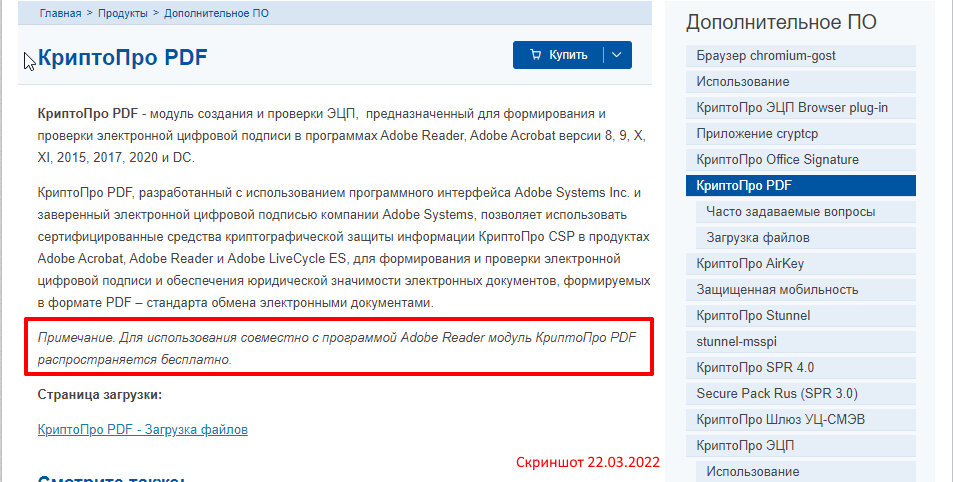Click the shopping cart icon on Купить button
Image resolution: width=953 pixels, height=482 pixels.
pos(535,55)
